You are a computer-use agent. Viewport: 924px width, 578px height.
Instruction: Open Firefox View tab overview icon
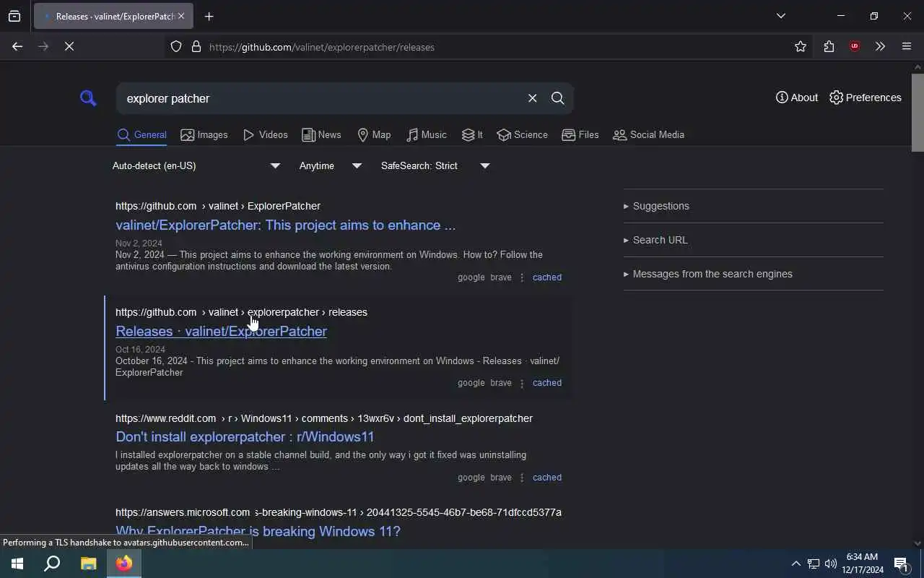click(14, 16)
